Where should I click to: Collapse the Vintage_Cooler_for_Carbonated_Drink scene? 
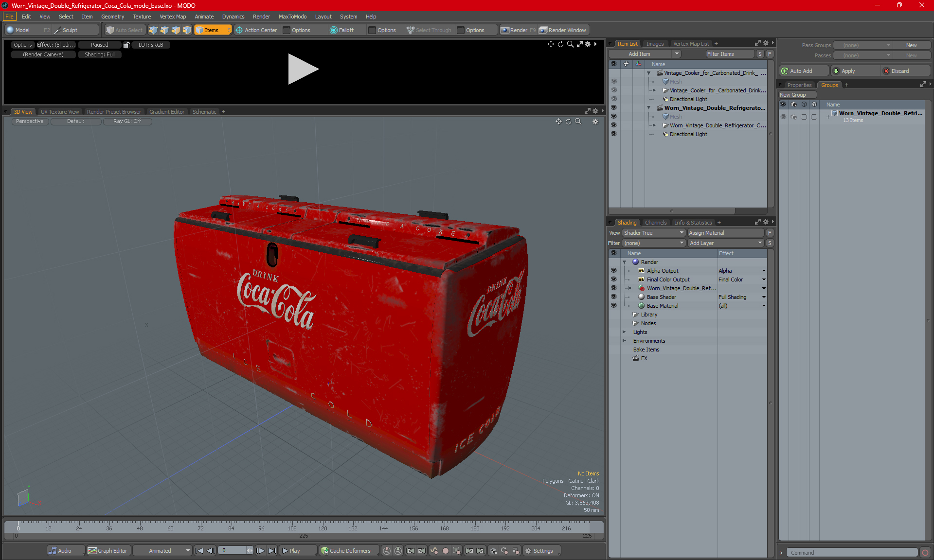click(x=648, y=73)
